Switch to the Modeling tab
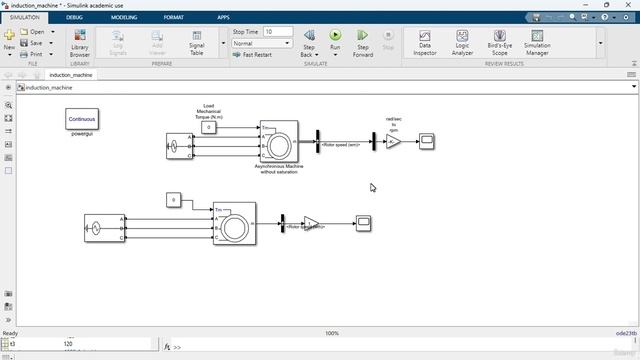The width and height of the screenshot is (640, 360). [124, 17]
